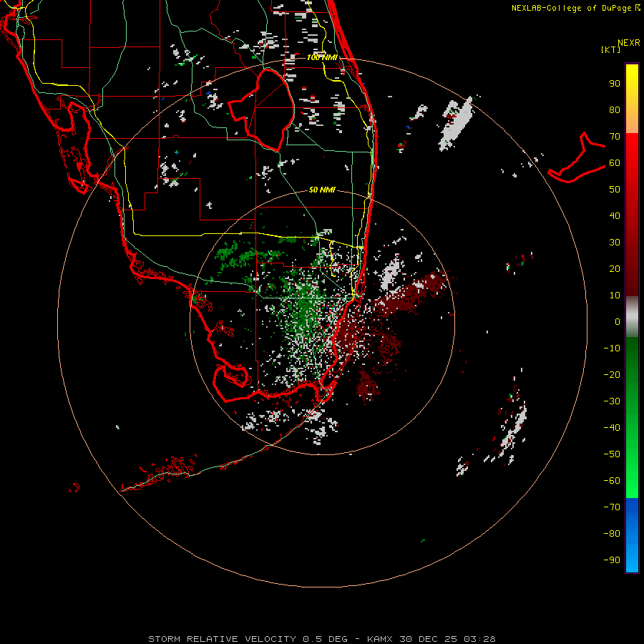Click the 0 knot scale value

(x=618, y=322)
